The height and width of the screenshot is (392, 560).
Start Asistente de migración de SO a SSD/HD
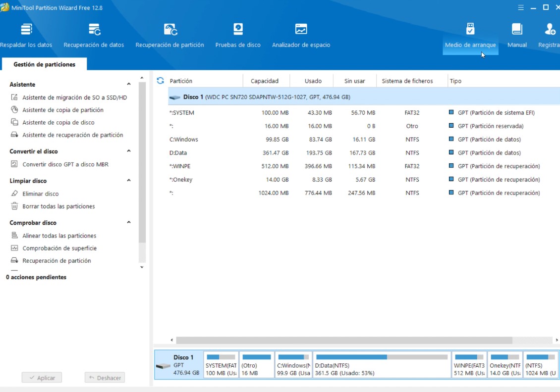click(74, 98)
